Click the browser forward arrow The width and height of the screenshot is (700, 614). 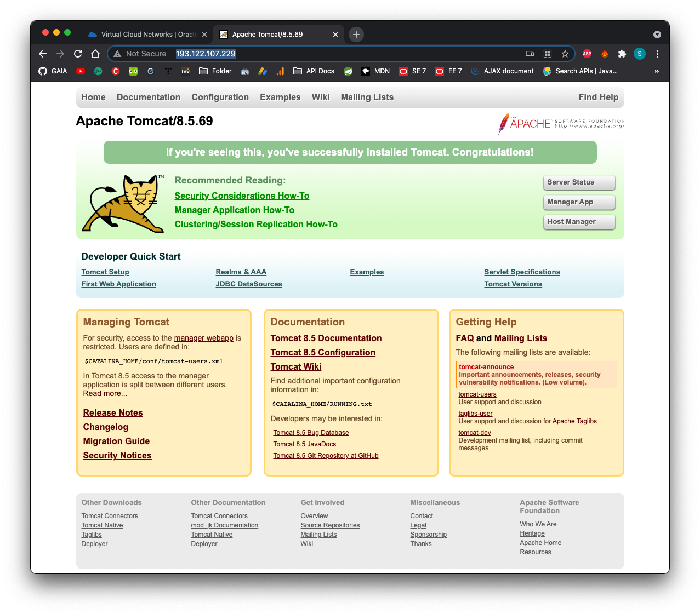click(60, 54)
